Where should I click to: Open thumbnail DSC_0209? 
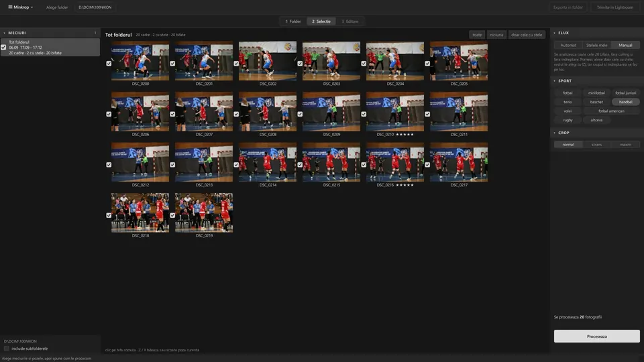(x=331, y=111)
